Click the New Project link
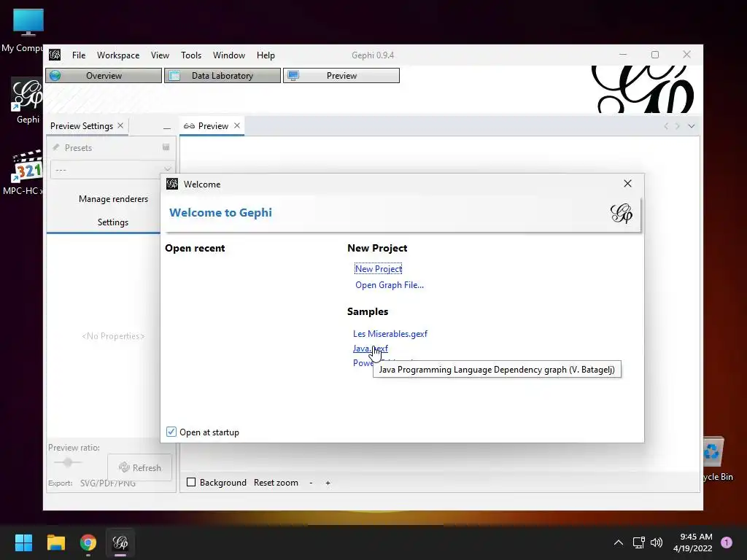Screen dimensions: 747x560 click(379, 268)
